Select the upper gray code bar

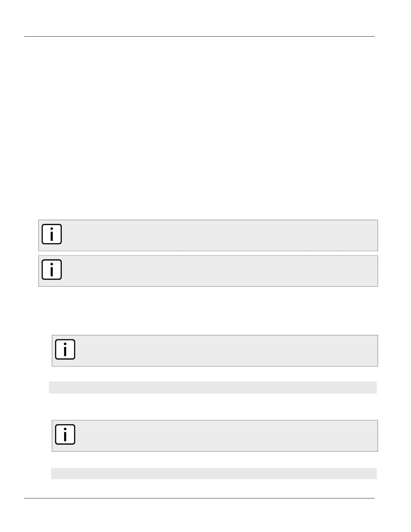[213, 387]
